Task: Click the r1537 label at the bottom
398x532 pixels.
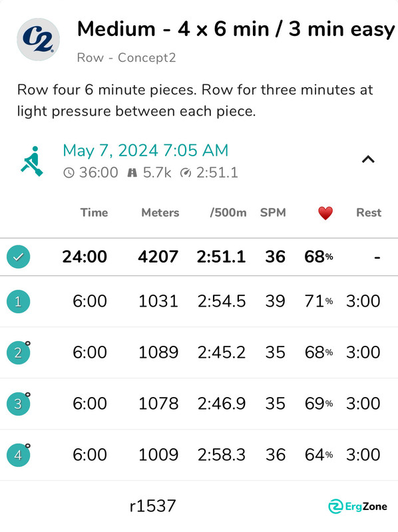Action: (x=153, y=506)
